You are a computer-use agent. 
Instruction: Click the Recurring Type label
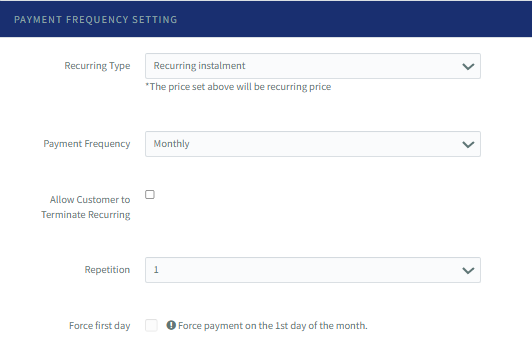point(97,66)
